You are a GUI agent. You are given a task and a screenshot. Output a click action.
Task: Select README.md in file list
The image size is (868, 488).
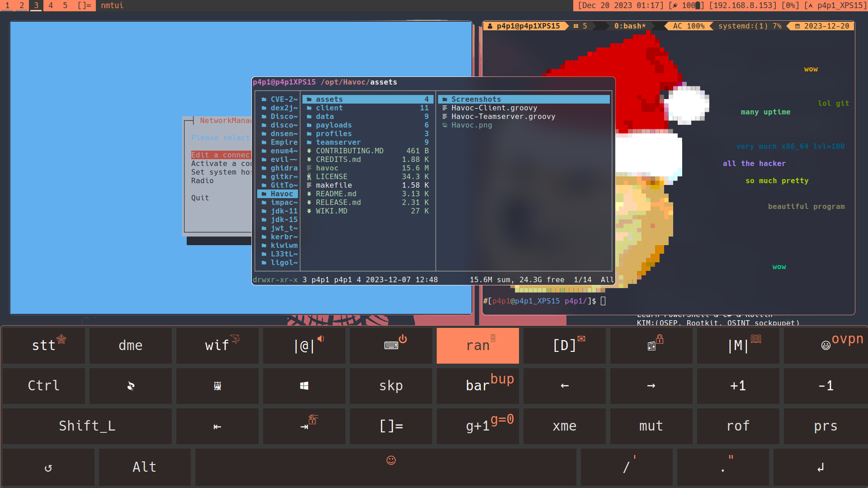coord(335,194)
